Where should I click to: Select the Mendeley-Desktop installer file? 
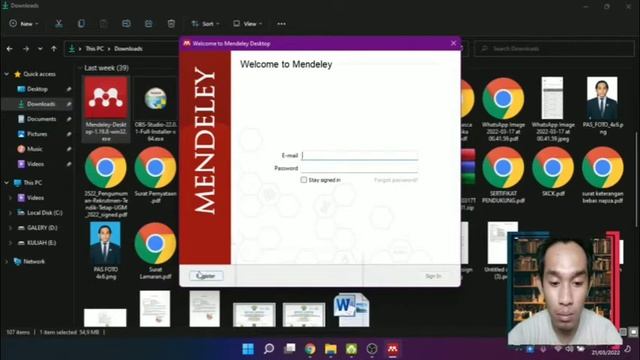(106, 109)
